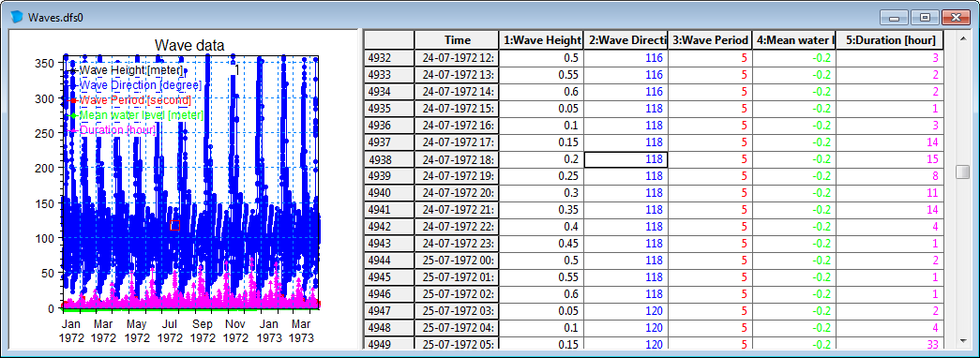
Task: Select the 1:Wave Height column header
Action: click(x=541, y=40)
